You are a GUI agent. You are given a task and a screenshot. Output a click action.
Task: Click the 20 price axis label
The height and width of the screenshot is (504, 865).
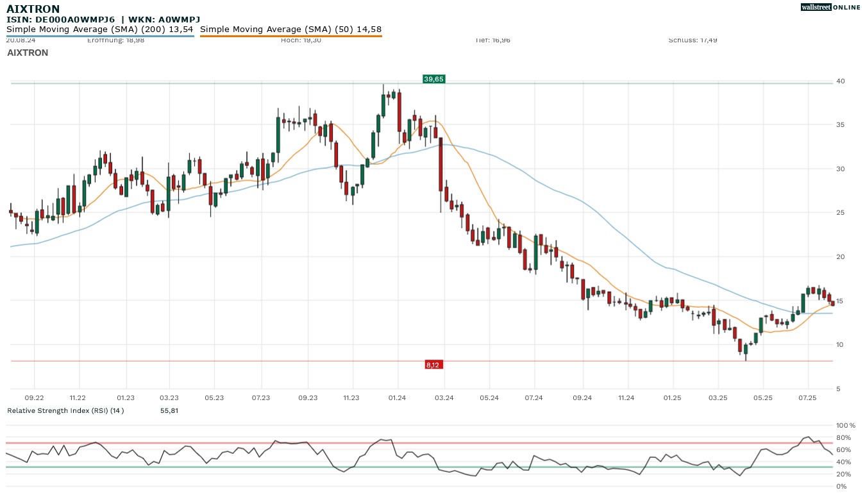pyautogui.click(x=839, y=256)
